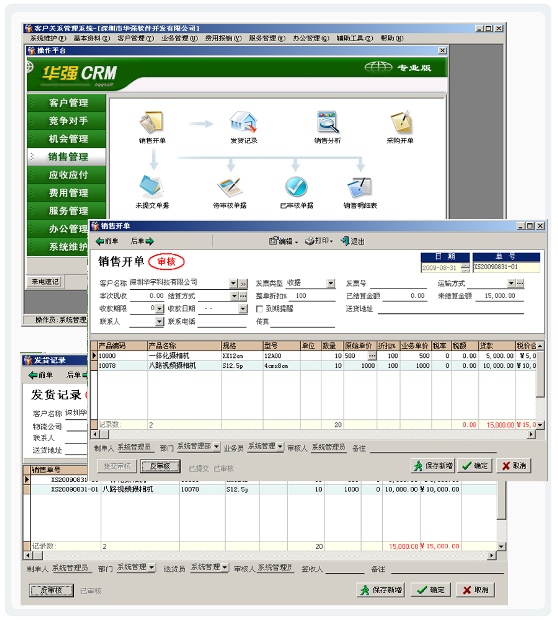This screenshot has width=558, height=620.
Task: Open the 客户管理 menu in menu bar
Action: point(135,38)
